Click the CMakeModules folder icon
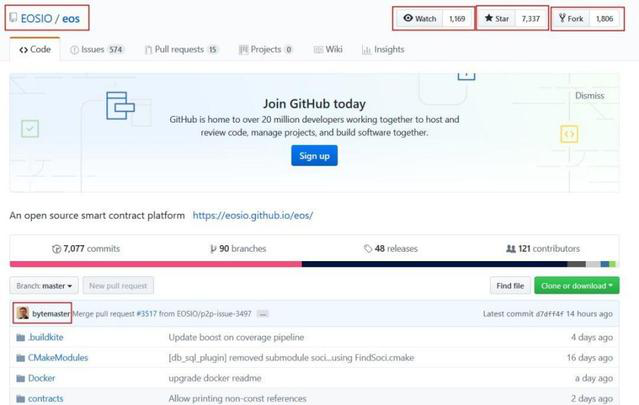The width and height of the screenshot is (639, 405). click(20, 358)
